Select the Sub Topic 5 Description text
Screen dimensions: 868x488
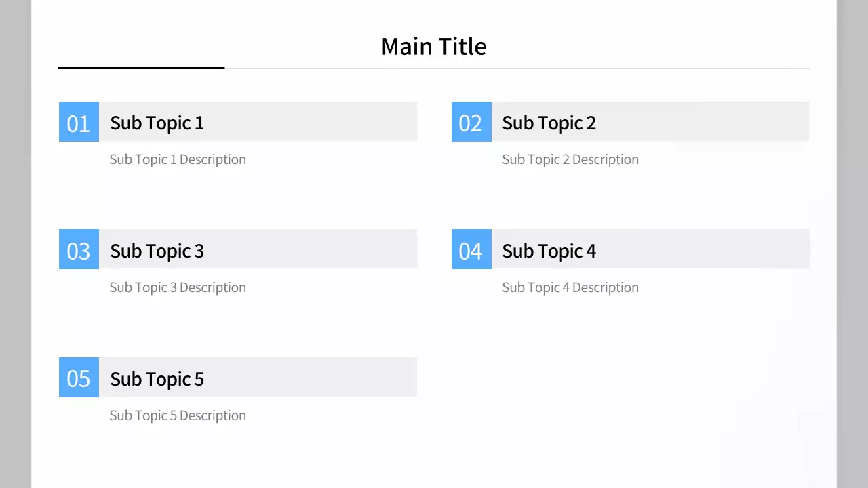178,415
